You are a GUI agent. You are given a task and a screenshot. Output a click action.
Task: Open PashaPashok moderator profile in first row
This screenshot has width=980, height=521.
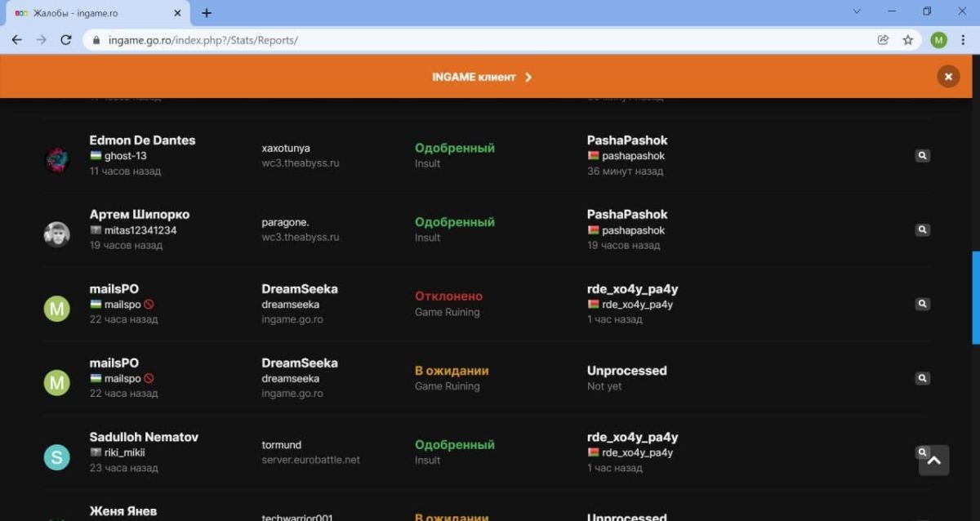(626, 140)
